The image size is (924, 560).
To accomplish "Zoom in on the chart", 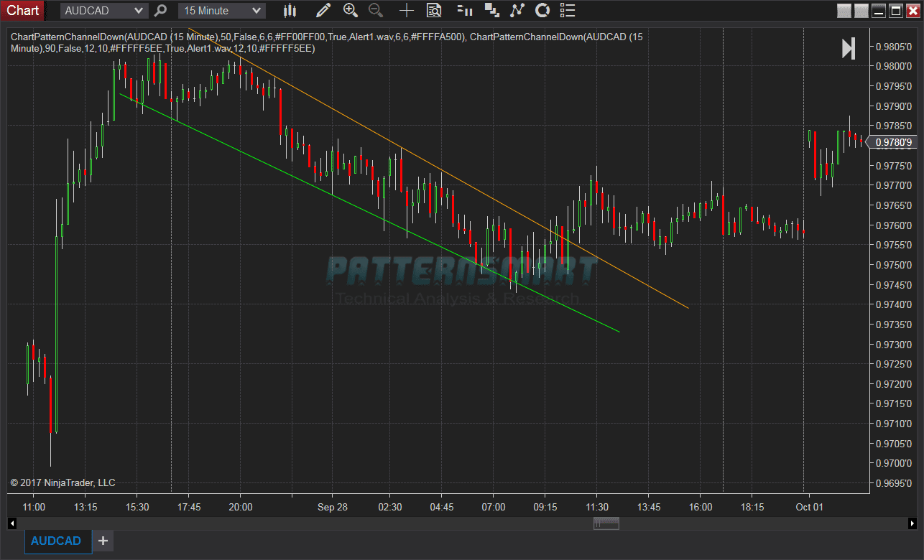I will point(350,10).
